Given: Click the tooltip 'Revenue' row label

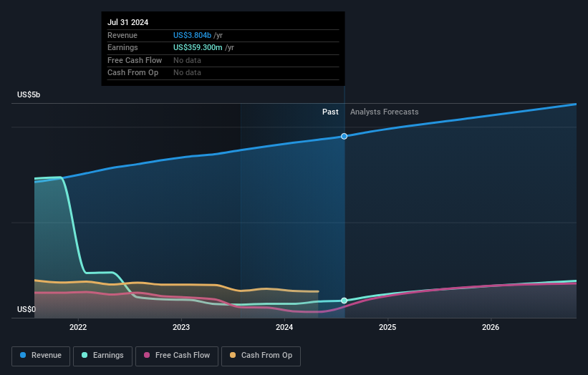Looking at the screenshot, I should pos(122,35).
